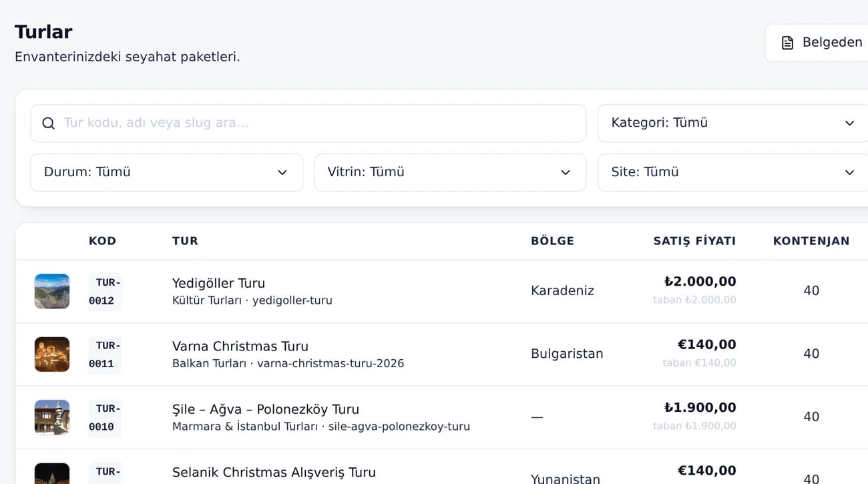Click the KONTENJAN column header

pos(811,241)
